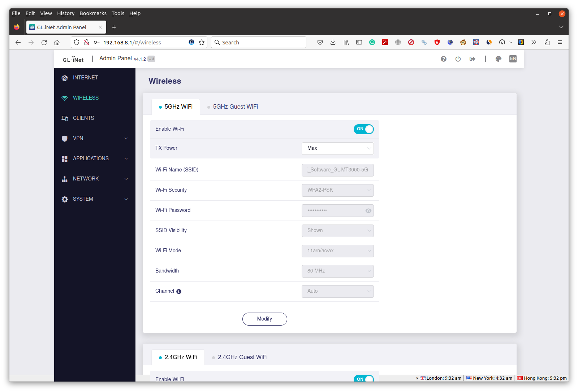Screen dimensions: 578x392
Task: Open the Channel dropdown
Action: (338, 291)
